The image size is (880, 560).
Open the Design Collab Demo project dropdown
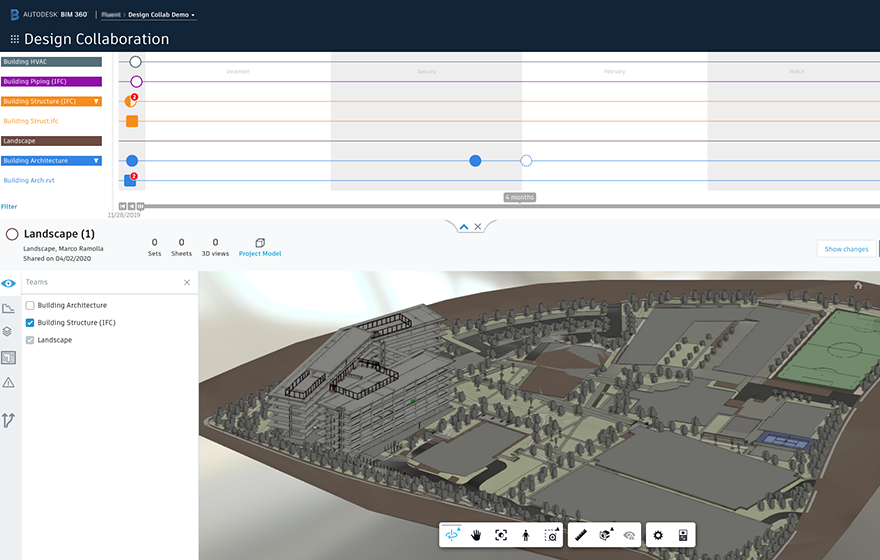coord(162,15)
